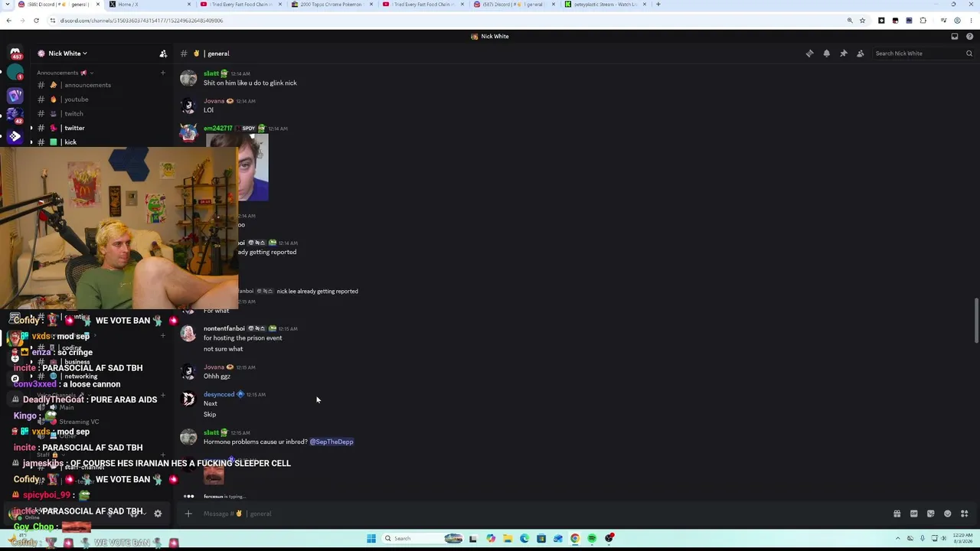Viewport: 980px width, 551px height.
Task: Click the replied message nick lee preview
Action: (317, 291)
